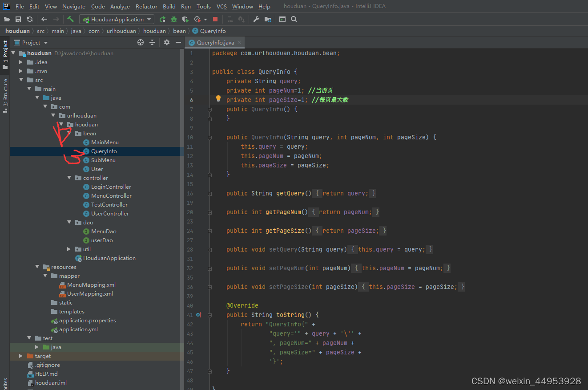Hide the Project panel with minus icon

178,42
